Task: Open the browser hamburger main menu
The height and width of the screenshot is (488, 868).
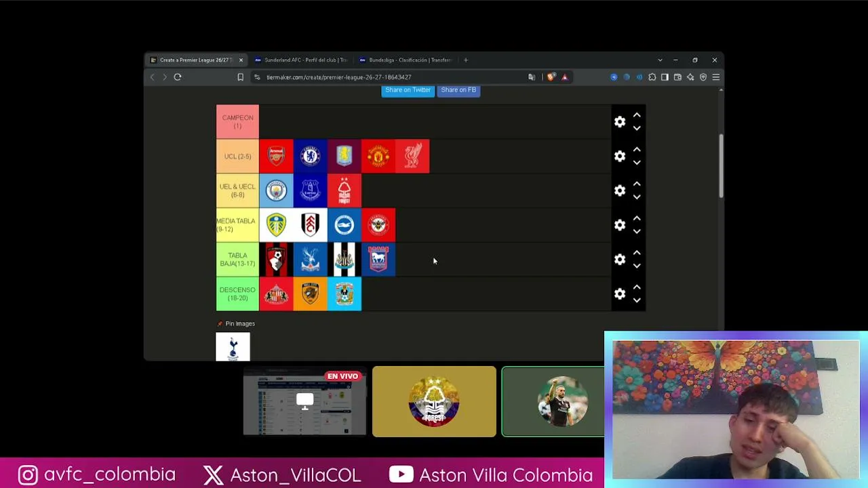Action: tap(715, 77)
